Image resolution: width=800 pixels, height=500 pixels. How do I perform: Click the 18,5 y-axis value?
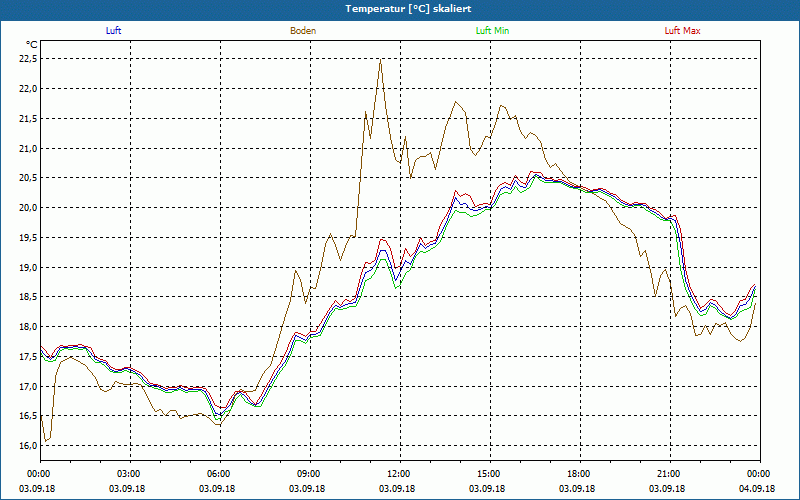tap(28, 297)
